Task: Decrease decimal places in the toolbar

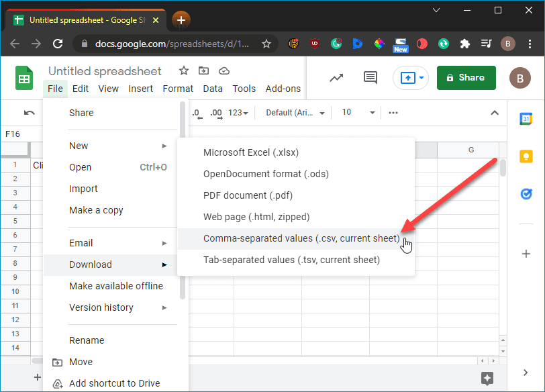Action: click(196, 115)
